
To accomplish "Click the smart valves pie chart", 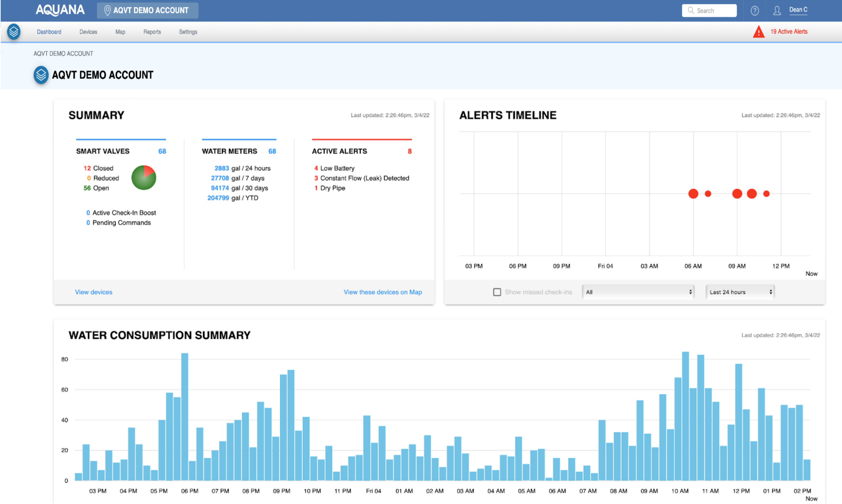I will [143, 178].
